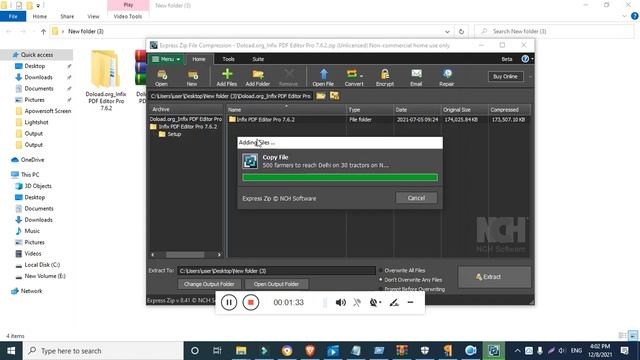Click the Search New folder (3) box
The height and width of the screenshot is (360, 640).
(555, 31)
